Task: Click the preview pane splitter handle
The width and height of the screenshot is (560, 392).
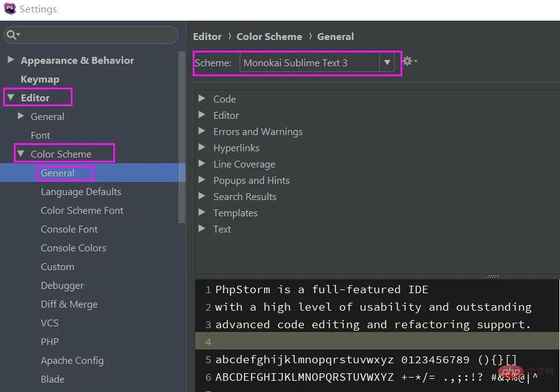Action: click(x=493, y=276)
